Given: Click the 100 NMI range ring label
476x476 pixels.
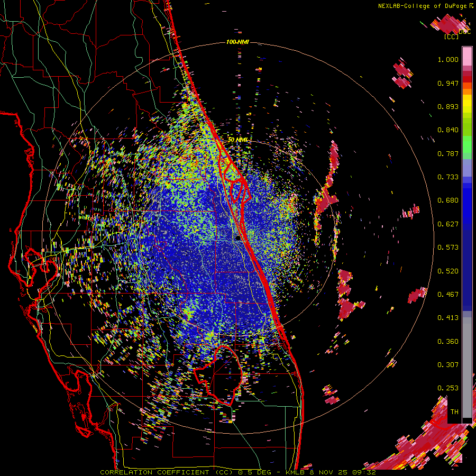Looking at the screenshot, I should click(237, 42).
